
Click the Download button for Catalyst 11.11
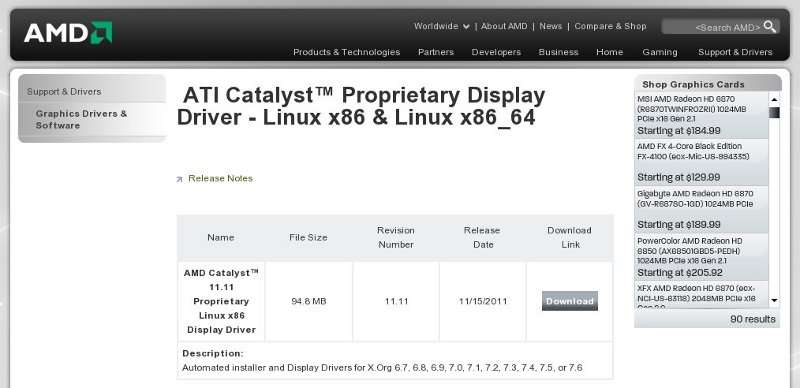(570, 301)
